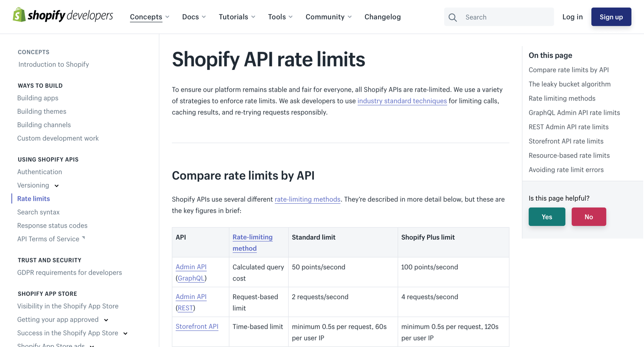Click the search magnifier icon

tap(453, 17)
